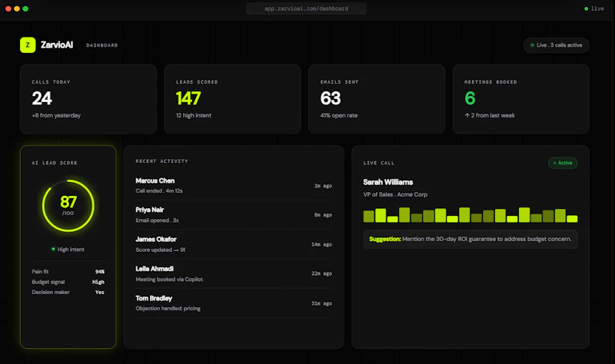615x364 pixels.
Task: Open the Leila Ahmadi activity row
Action: 234,273
